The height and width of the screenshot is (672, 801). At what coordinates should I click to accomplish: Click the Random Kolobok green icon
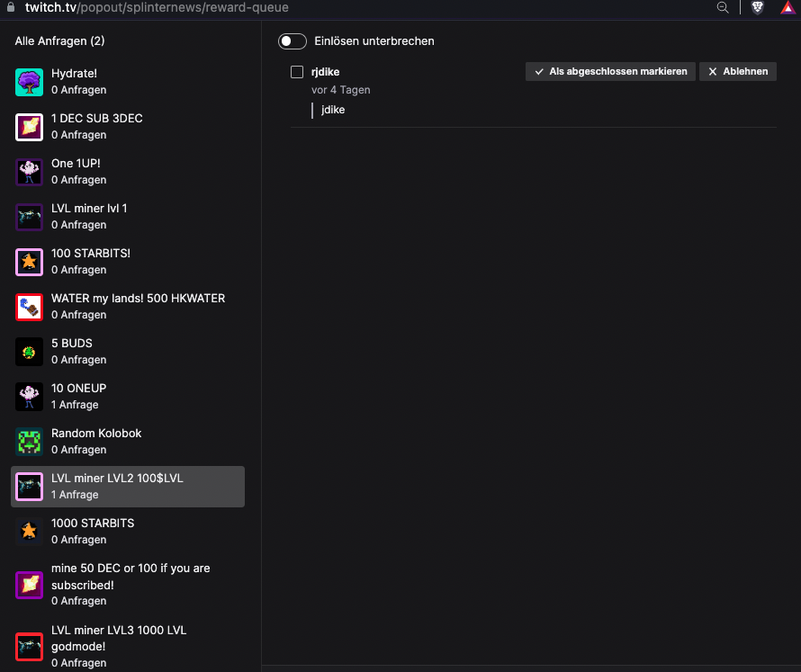tap(29, 442)
